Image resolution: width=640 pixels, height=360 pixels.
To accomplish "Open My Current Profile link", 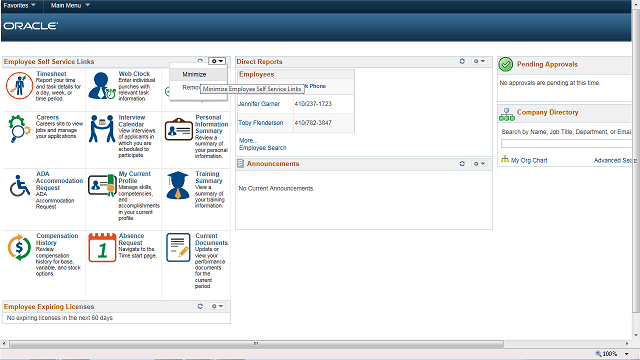I will [x=134, y=177].
